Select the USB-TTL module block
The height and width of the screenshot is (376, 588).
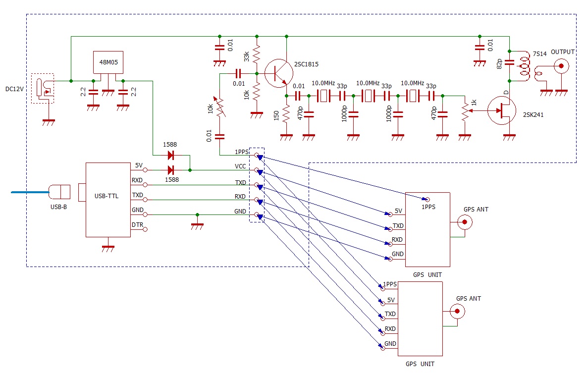coord(108,200)
